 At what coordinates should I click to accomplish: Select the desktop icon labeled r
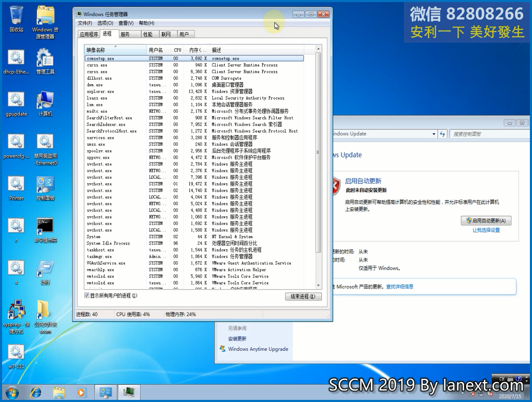(x=16, y=231)
